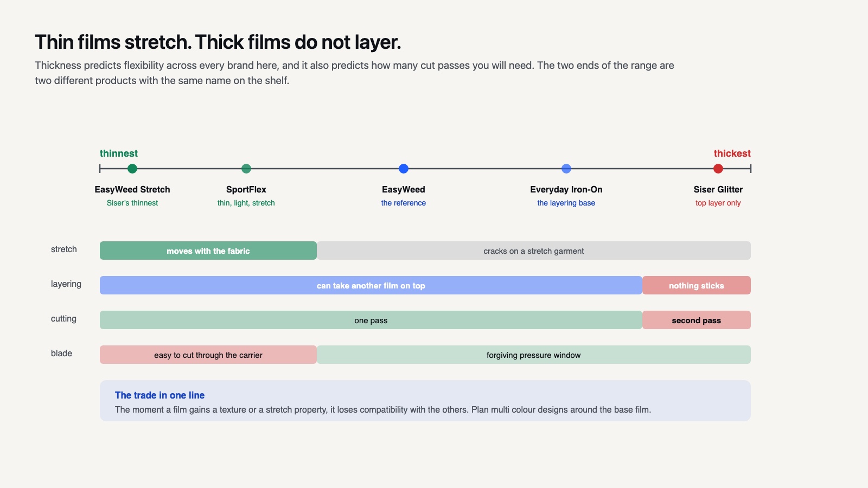Click the 'forgiving pressure window' bar

tap(534, 355)
